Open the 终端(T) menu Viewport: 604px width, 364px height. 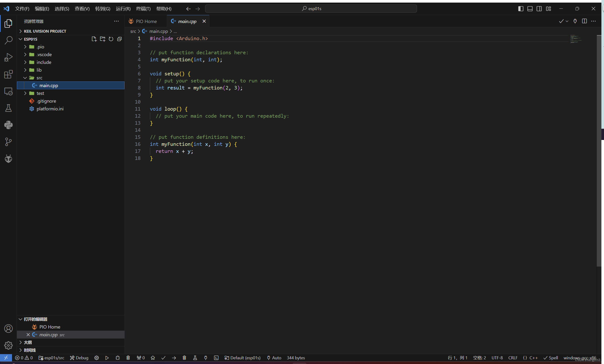pos(143,9)
